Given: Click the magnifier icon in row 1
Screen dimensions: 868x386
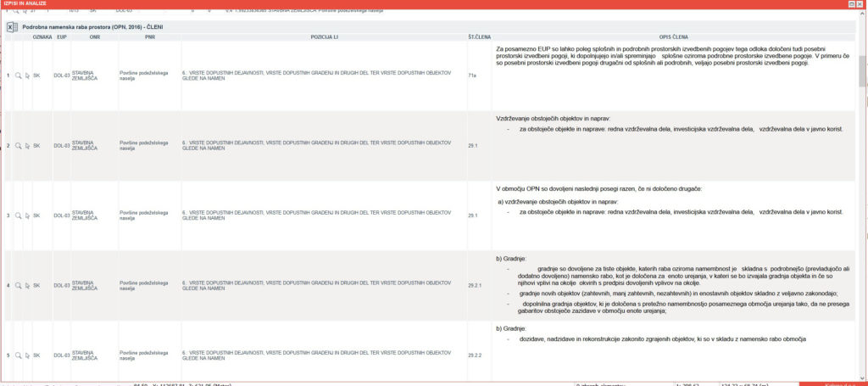Looking at the screenshot, I should (18, 76).
